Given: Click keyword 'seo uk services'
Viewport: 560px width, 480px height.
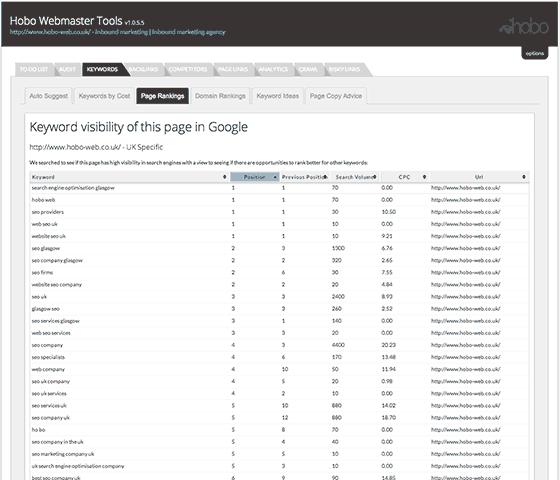Looking at the screenshot, I should [49, 394].
